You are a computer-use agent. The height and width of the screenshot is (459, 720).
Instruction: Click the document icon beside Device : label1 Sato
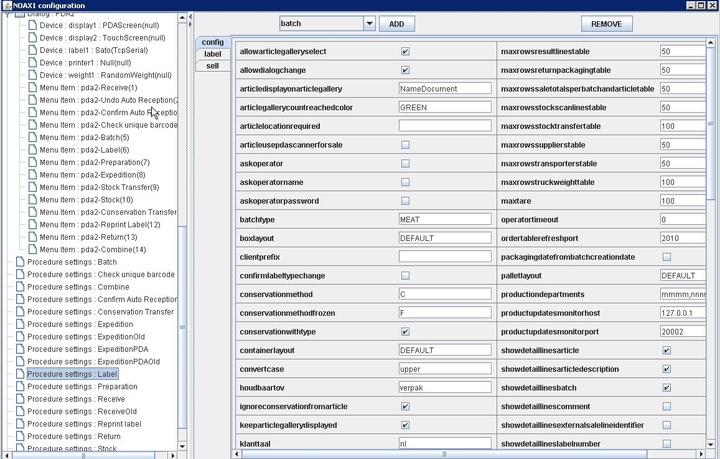point(32,50)
